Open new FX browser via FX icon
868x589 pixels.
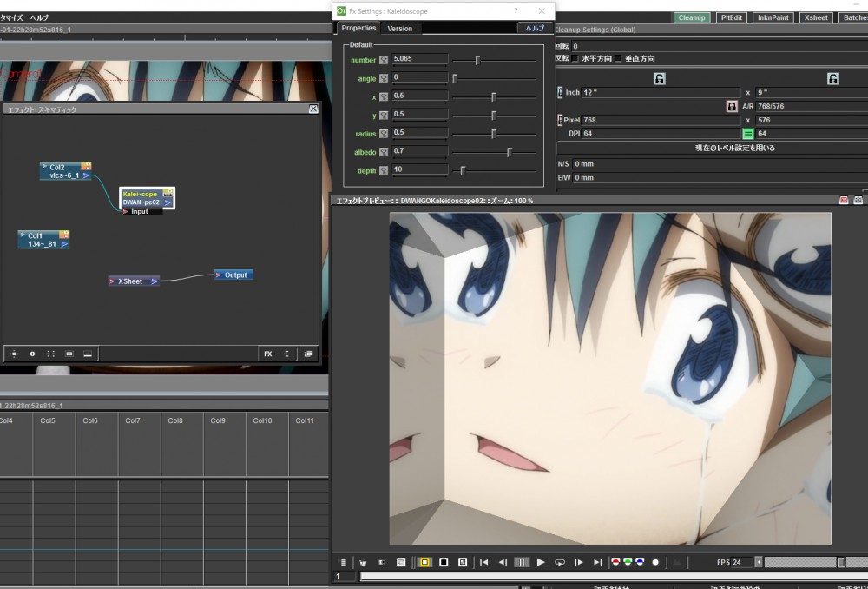[268, 354]
